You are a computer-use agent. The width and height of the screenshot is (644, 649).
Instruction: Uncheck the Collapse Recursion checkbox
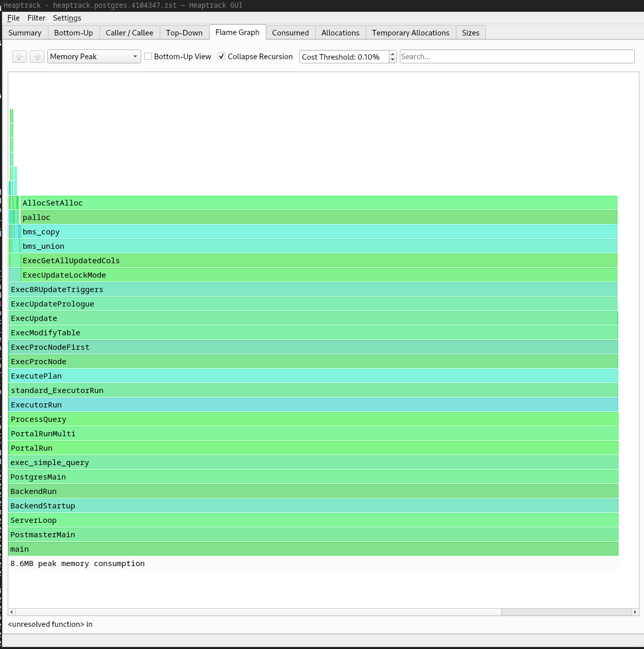coord(222,57)
